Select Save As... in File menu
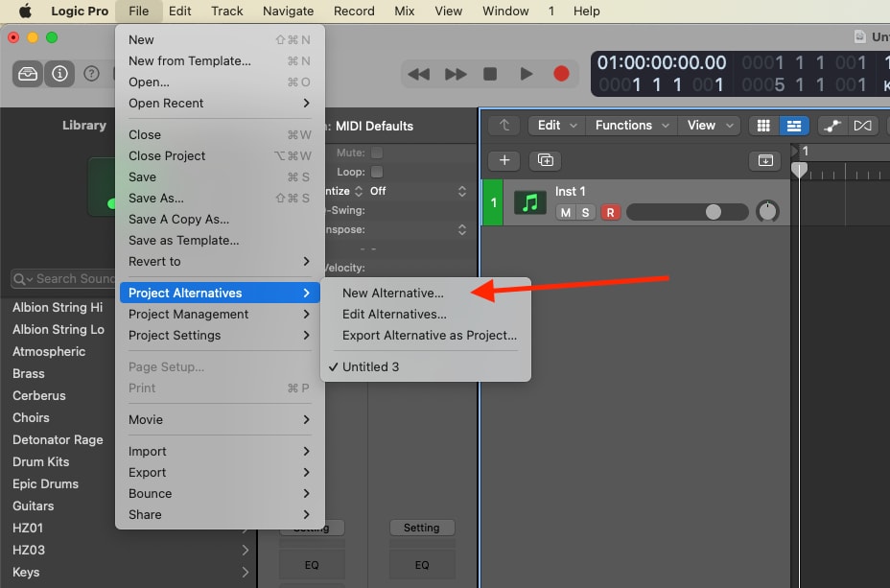890x588 pixels. 220,199
